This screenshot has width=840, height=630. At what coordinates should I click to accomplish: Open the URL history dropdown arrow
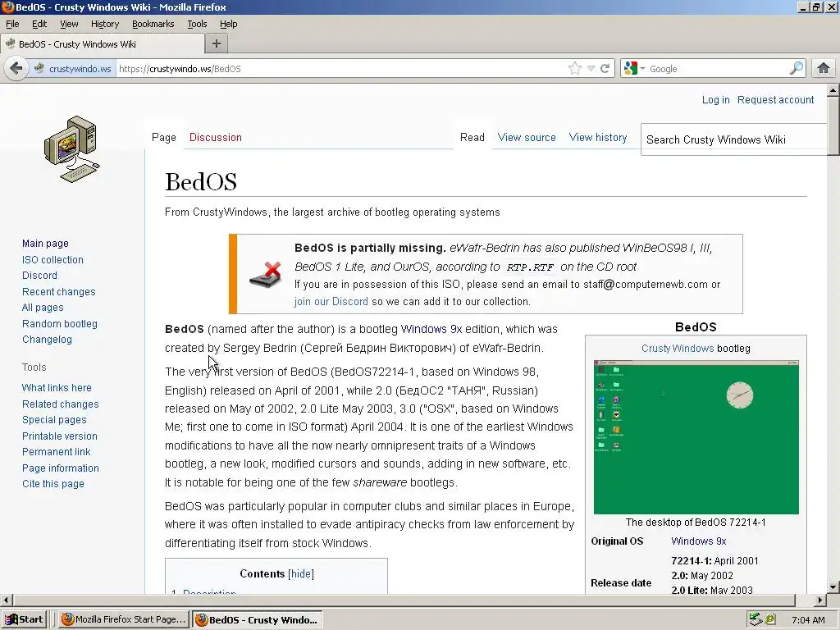(x=591, y=69)
